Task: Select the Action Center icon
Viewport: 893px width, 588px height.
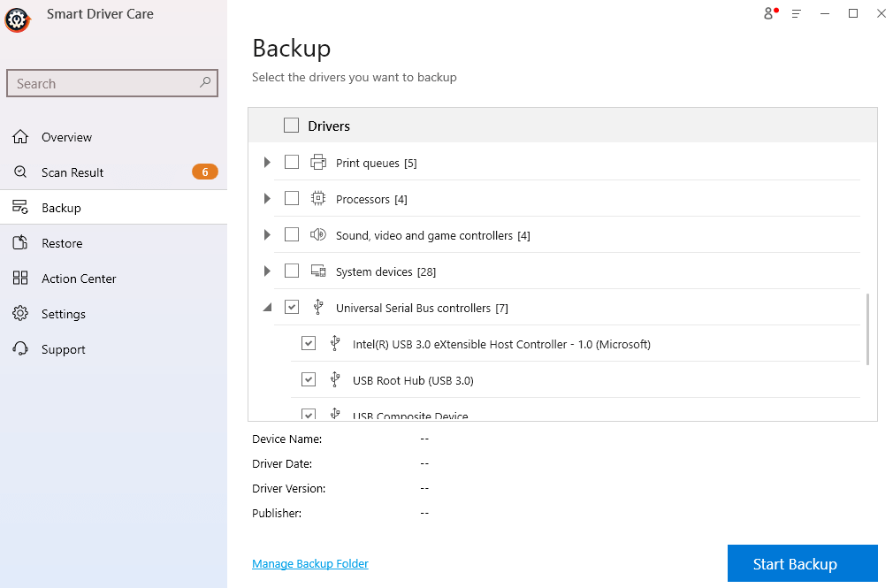Action: (21, 278)
